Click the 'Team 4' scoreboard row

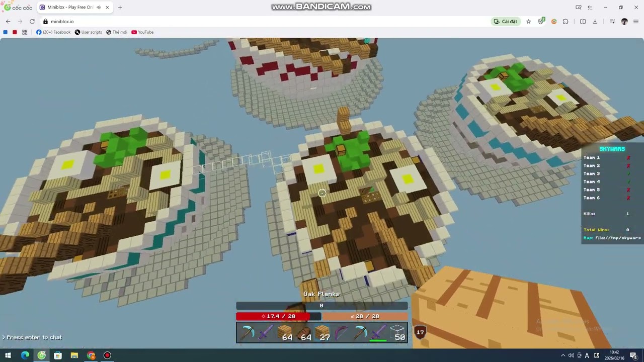tap(607, 182)
